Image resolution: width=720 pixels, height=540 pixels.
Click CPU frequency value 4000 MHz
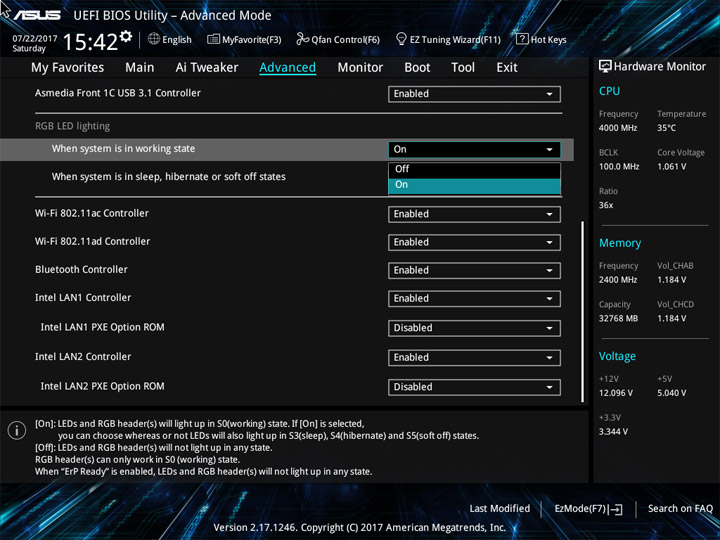(618, 128)
